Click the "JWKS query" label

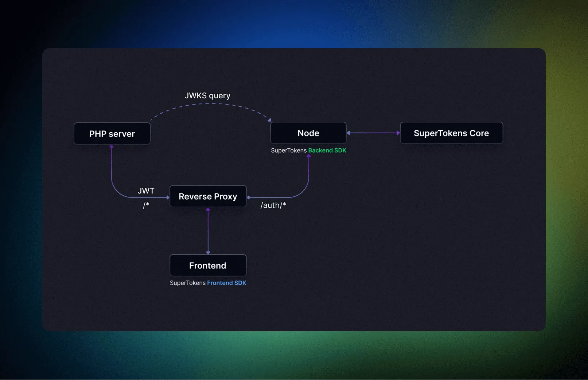(207, 95)
